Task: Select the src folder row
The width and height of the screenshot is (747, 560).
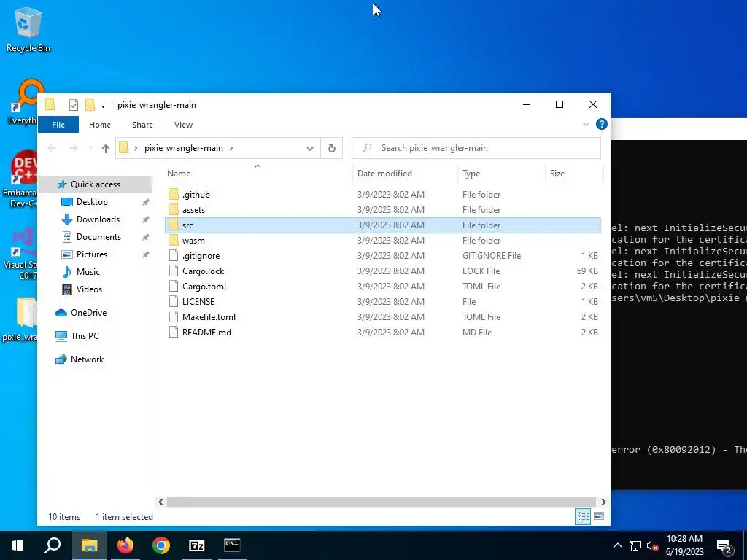Action: click(383, 225)
